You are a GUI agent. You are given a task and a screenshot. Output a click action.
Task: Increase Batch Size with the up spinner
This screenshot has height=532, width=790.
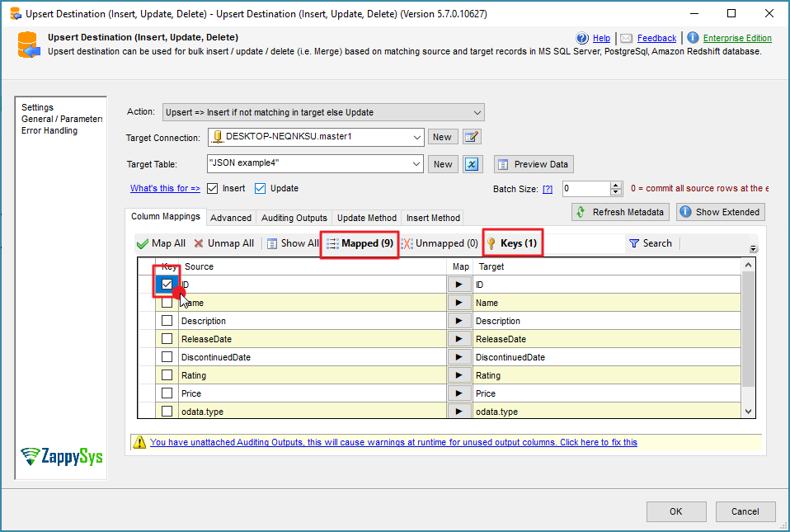pyautogui.click(x=616, y=186)
